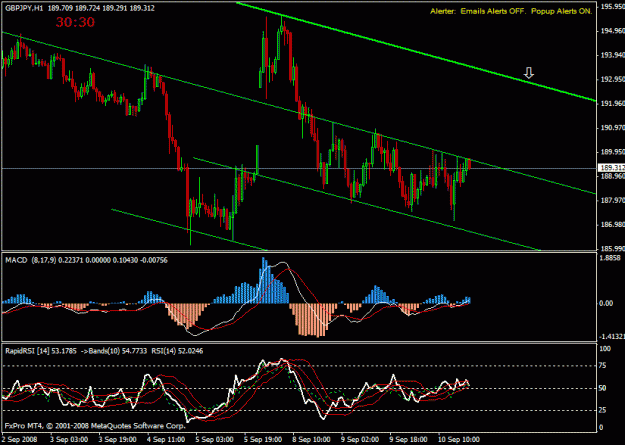Click the 9 Sep 02:00 time label
This screenshot has width=625, height=445.
(x=360, y=439)
